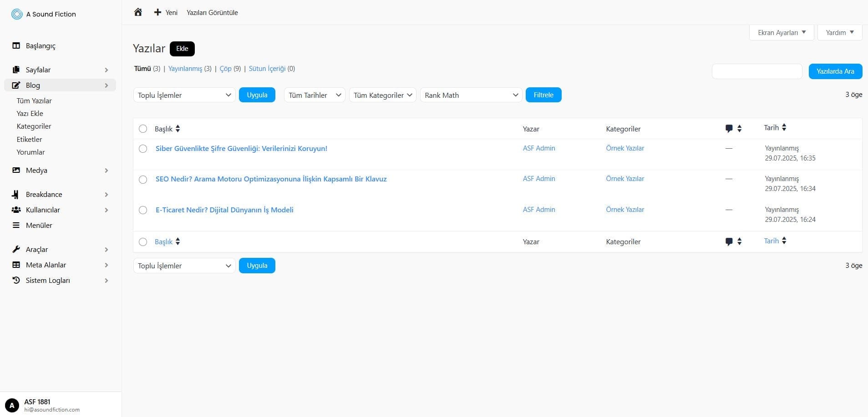Image resolution: width=868 pixels, height=417 pixels.
Task: Click the home icon in top bar
Action: point(138,12)
